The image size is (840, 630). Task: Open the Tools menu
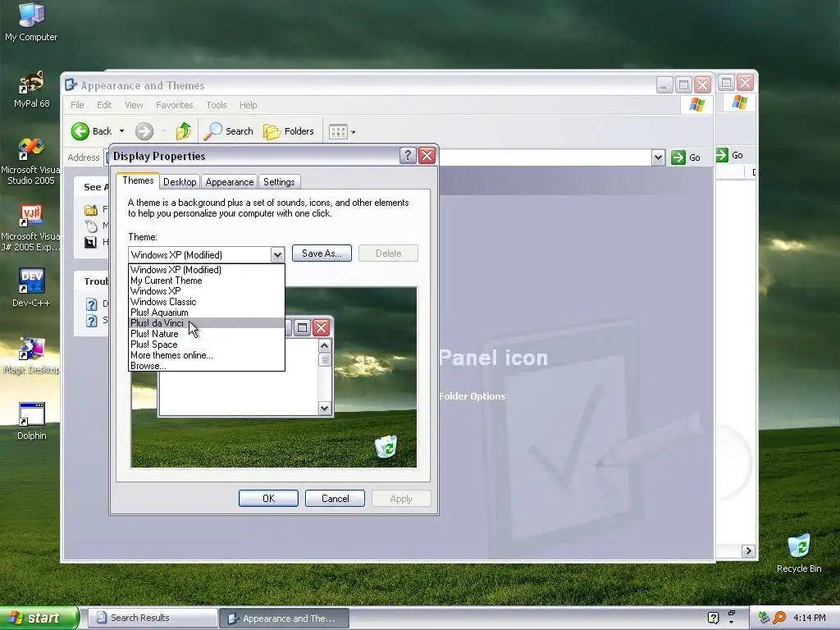pyautogui.click(x=217, y=105)
